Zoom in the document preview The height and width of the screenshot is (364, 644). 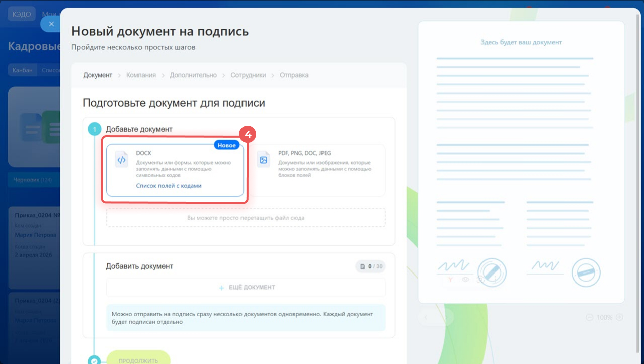pos(619,317)
